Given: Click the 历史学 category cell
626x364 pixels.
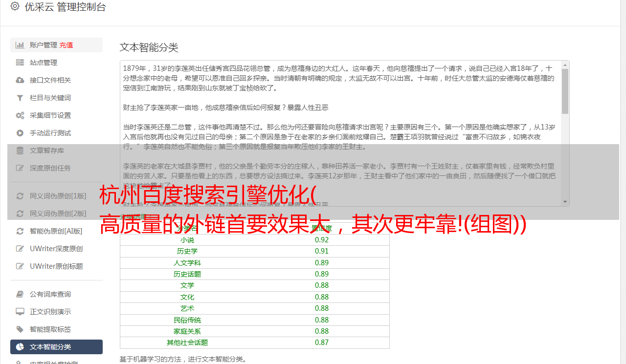Looking at the screenshot, I should [187, 251].
